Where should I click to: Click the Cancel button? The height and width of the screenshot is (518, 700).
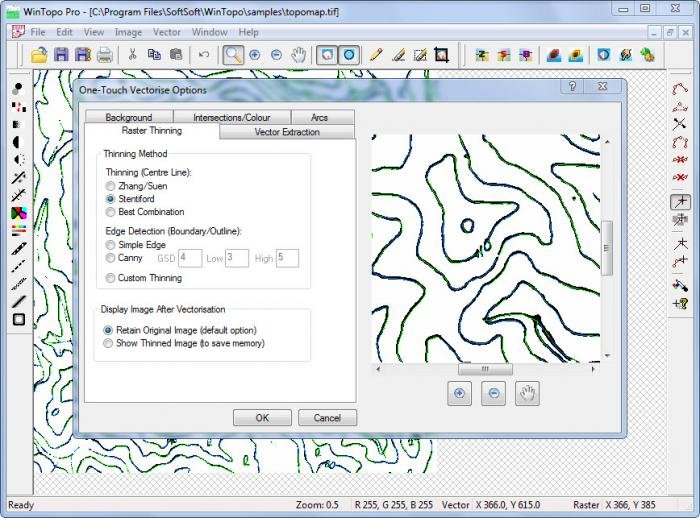click(327, 418)
